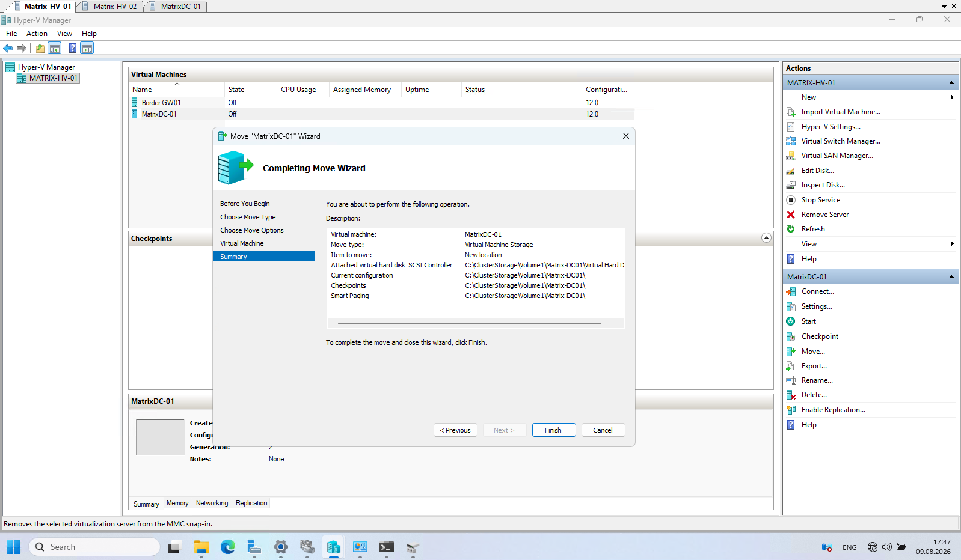Click the forward arrow in the toolbar

[22, 48]
